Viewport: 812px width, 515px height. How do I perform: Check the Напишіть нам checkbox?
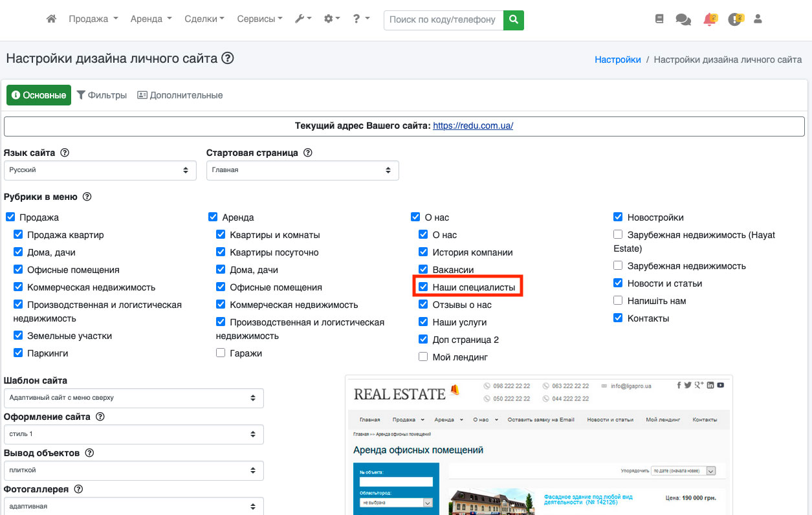[x=618, y=301]
